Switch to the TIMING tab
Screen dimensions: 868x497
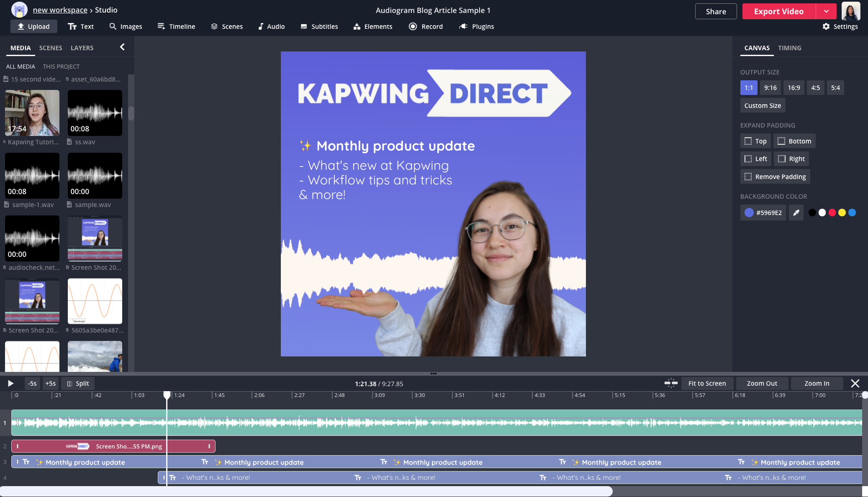(x=789, y=48)
